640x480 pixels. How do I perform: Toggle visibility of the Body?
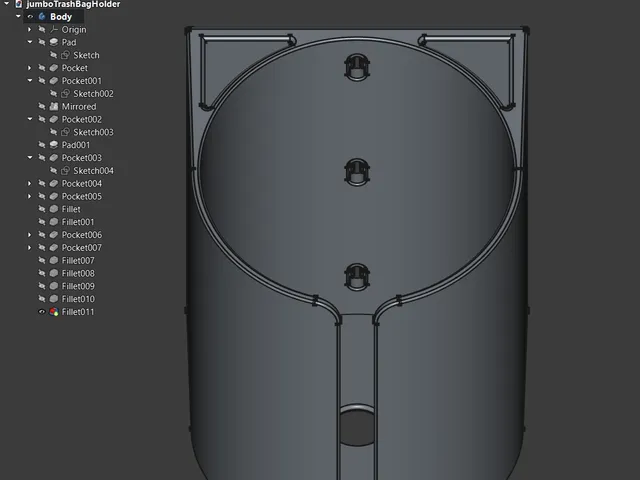[x=30, y=17]
